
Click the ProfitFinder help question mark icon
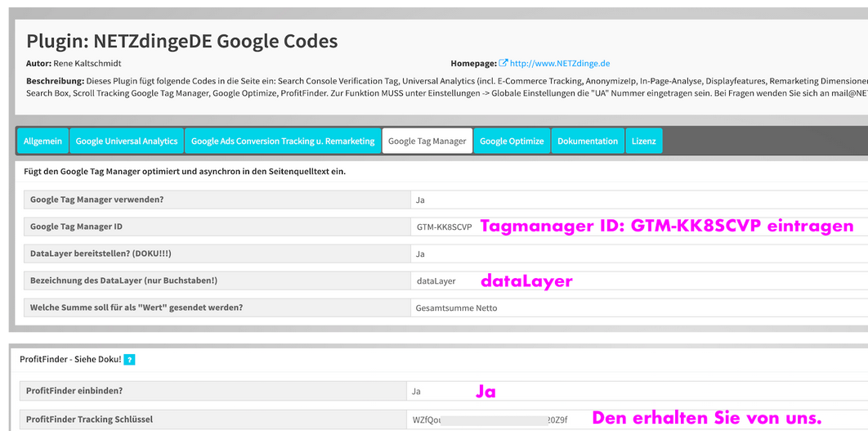click(x=129, y=360)
